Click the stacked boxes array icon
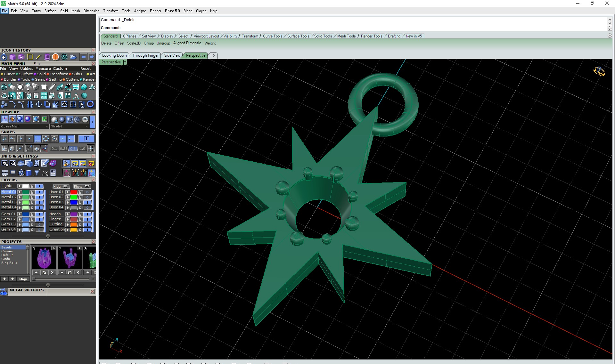 coord(4,104)
